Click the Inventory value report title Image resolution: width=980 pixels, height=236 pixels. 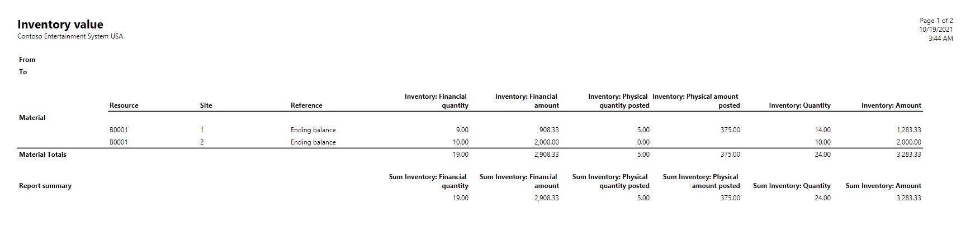[60, 25]
